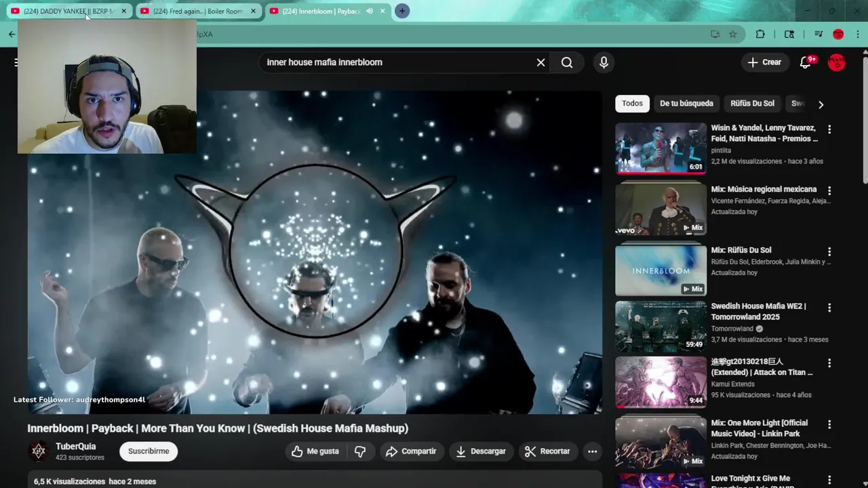Open more actions three-dot button below video

click(592, 451)
